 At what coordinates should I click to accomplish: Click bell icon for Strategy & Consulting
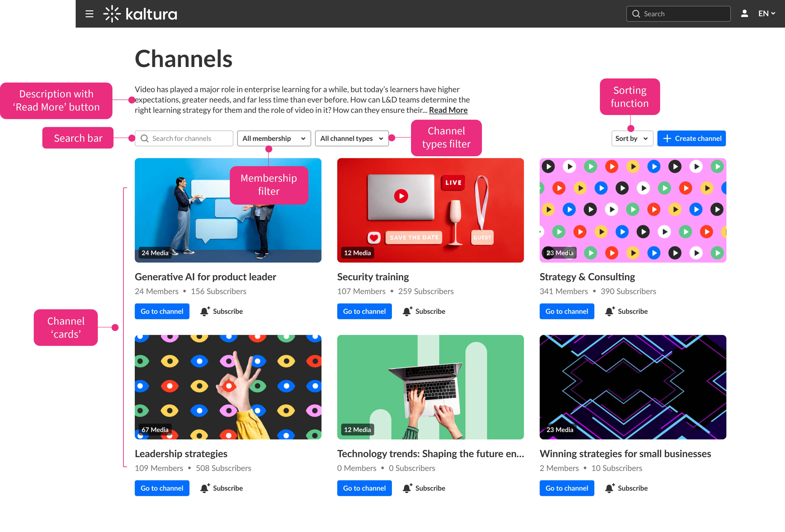pyautogui.click(x=610, y=311)
